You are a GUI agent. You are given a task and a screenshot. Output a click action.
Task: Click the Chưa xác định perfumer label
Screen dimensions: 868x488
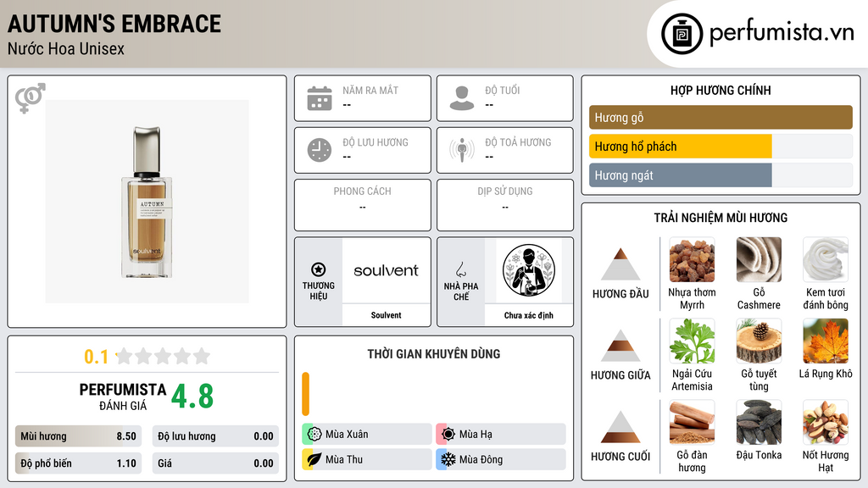click(529, 315)
